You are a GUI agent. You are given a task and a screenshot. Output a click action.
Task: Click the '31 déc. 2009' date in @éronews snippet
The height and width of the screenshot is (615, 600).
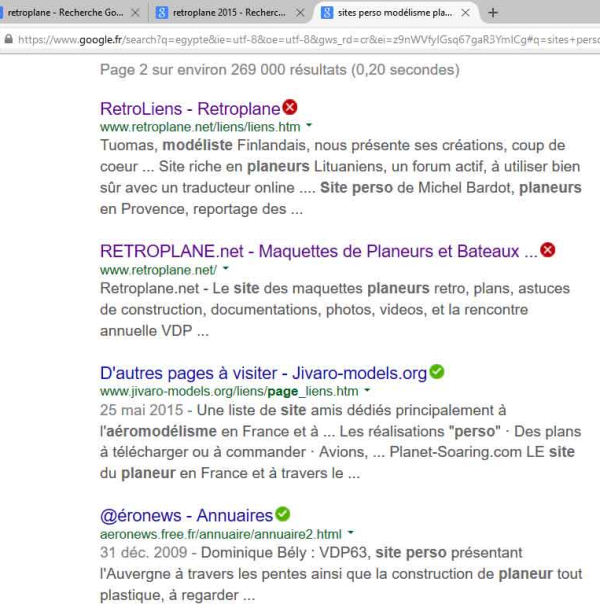pyautogui.click(x=143, y=552)
